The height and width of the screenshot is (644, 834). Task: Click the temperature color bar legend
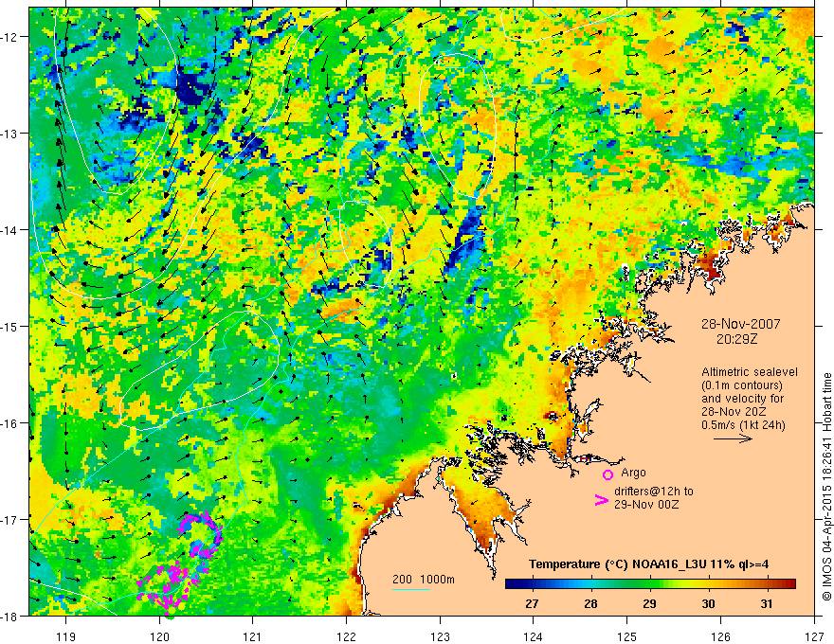click(650, 583)
